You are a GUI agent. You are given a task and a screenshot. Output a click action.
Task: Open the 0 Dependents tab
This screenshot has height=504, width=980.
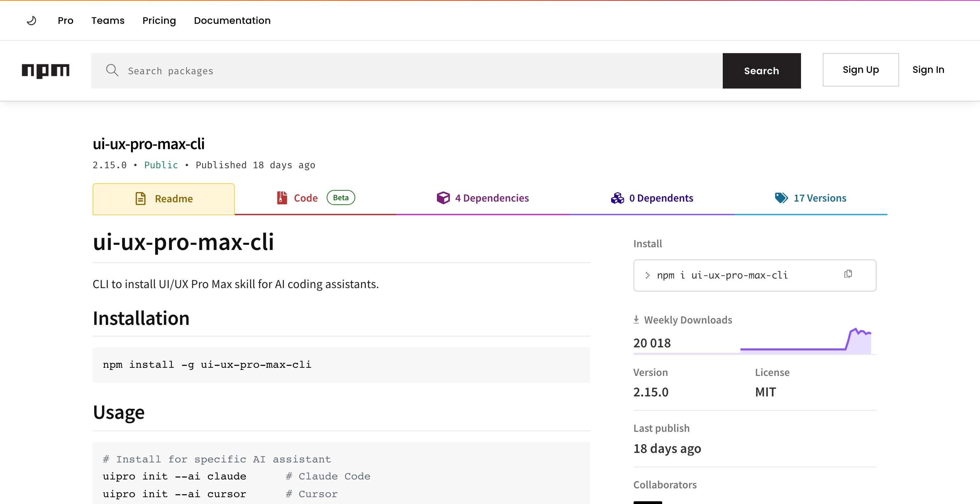(652, 198)
